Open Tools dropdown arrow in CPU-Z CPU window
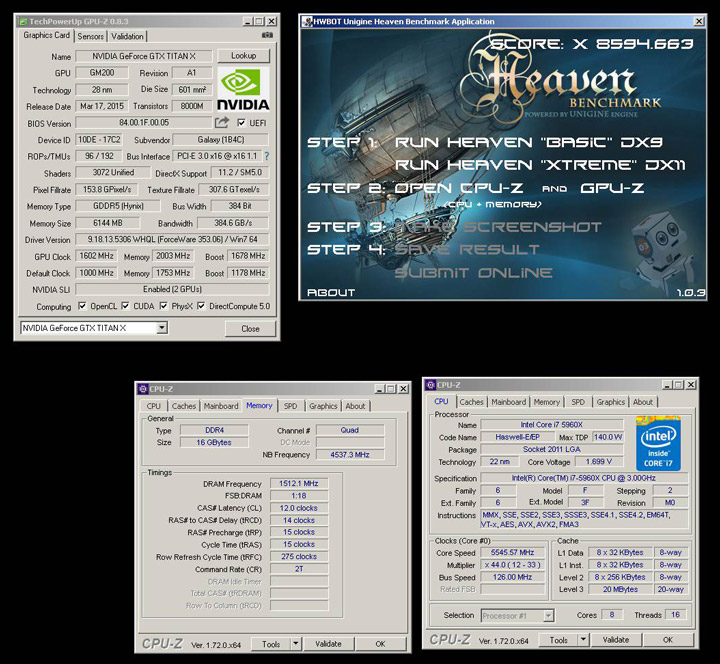 (x=583, y=640)
